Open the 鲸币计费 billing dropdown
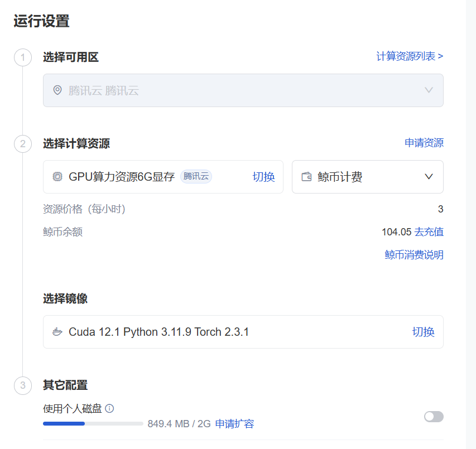The width and height of the screenshot is (476, 449). (368, 177)
